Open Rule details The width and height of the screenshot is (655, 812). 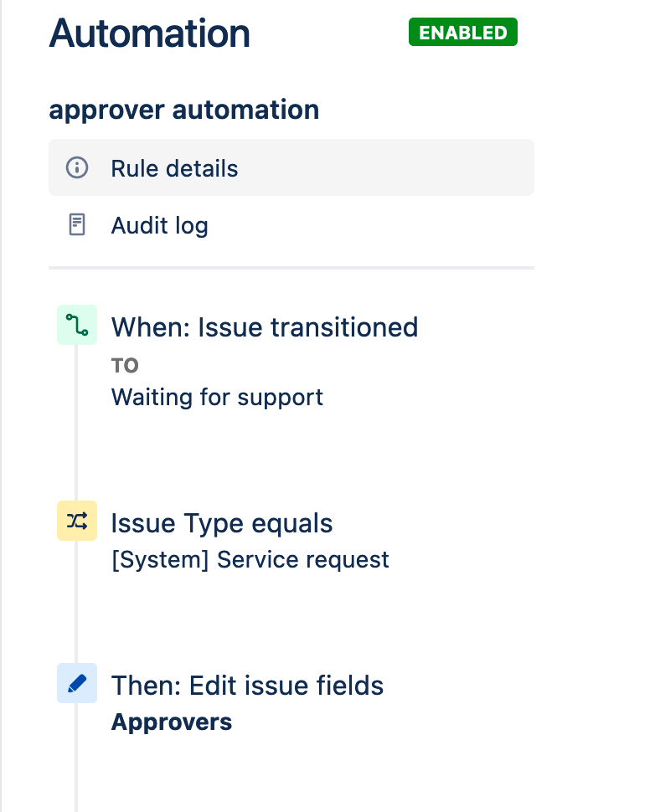[291, 167]
